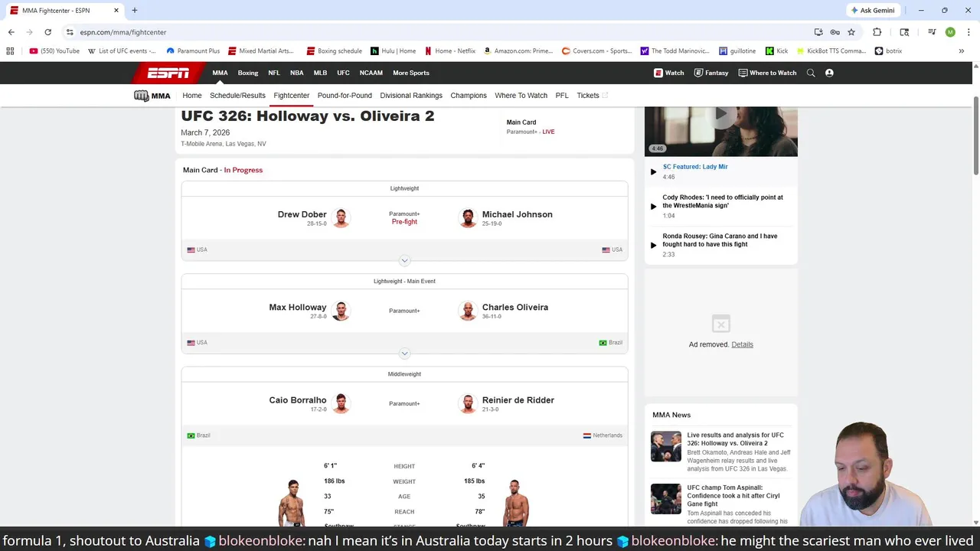Select Boxing in the ESPN top nav
Viewport: 980px width, 551px height.
click(x=248, y=73)
